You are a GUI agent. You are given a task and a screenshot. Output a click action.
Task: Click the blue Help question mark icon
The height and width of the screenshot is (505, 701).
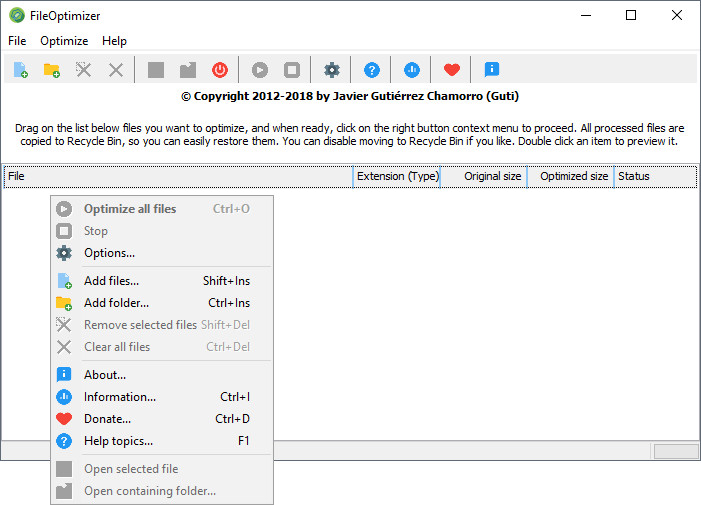(x=372, y=70)
